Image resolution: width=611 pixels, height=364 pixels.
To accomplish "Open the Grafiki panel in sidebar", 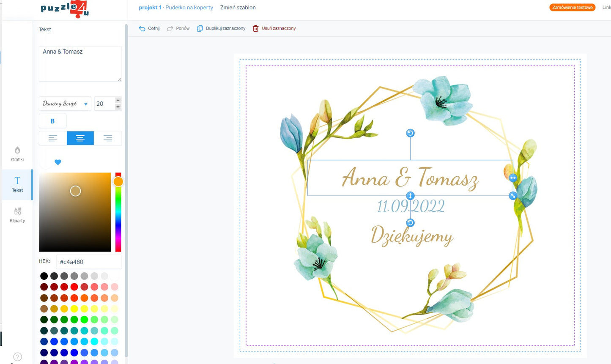I will (17, 154).
